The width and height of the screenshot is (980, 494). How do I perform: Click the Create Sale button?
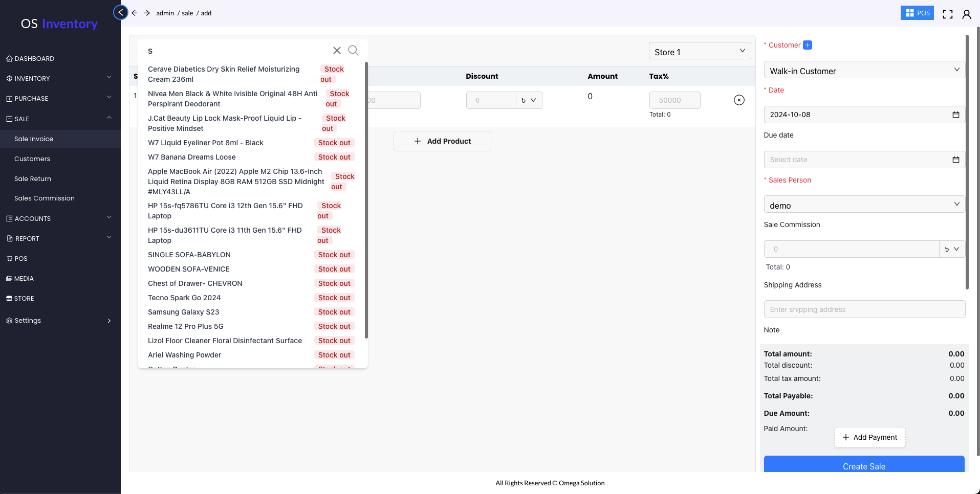tap(864, 465)
